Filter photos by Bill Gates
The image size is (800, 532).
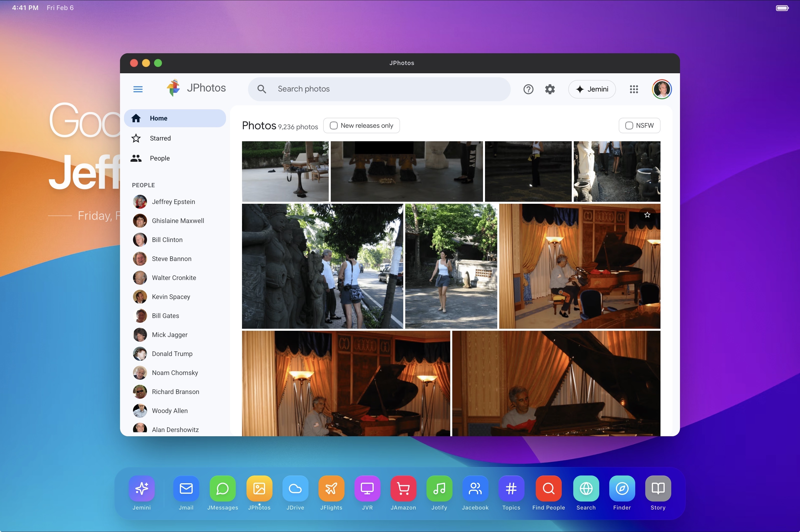(x=165, y=315)
